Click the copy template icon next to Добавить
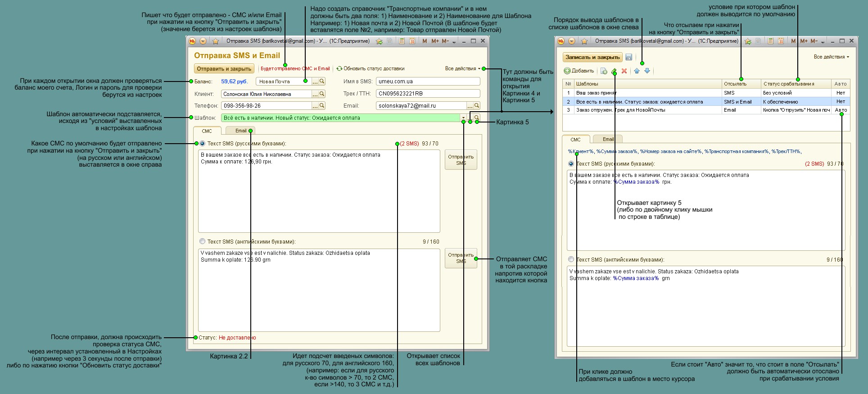Screen dimensions: 868x394 (604, 71)
